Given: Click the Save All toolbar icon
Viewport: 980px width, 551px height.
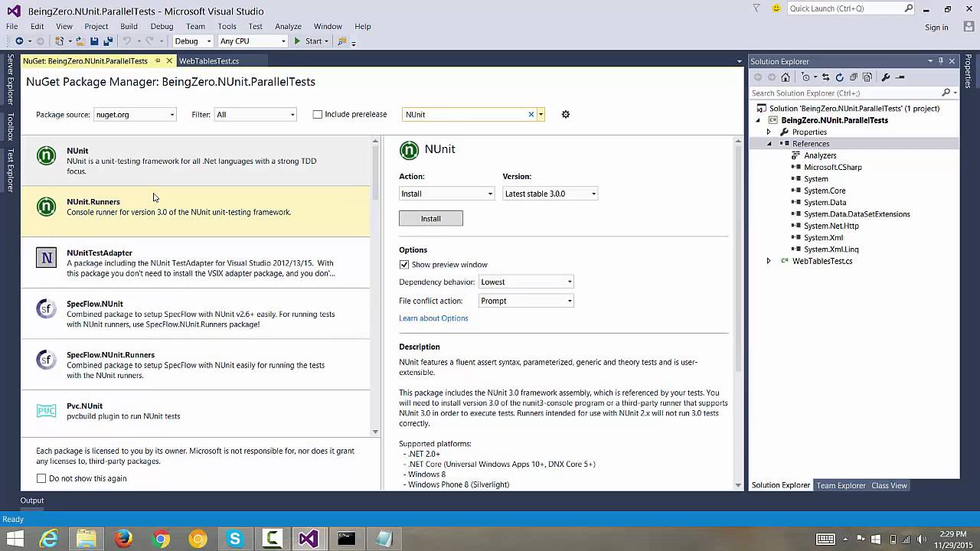Looking at the screenshot, I should [x=108, y=41].
